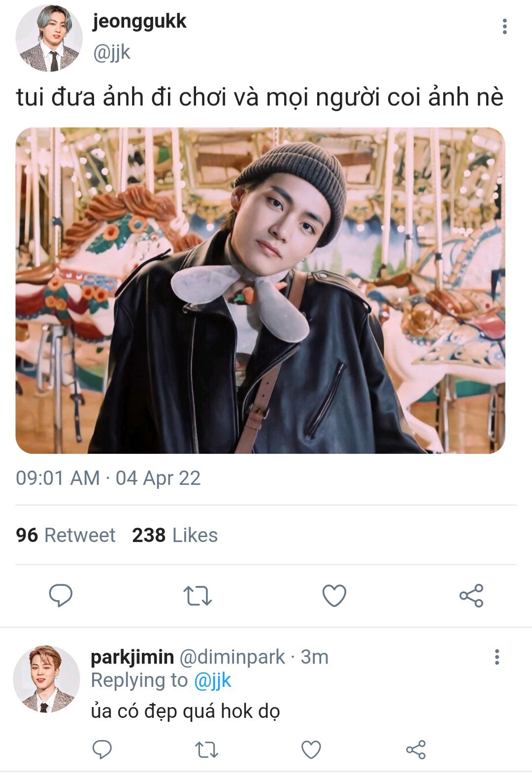Open more options for the parkjimin reply
532x778 pixels.
pyautogui.click(x=497, y=657)
